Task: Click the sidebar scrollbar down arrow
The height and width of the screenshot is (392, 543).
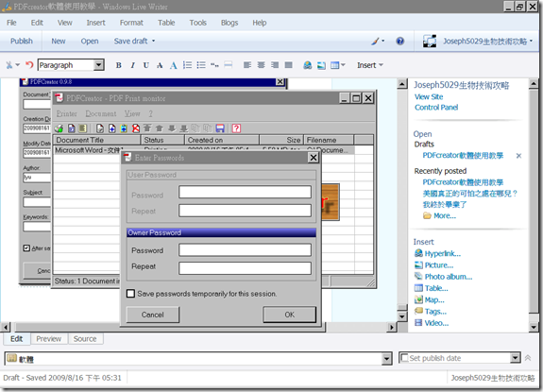Action: pos(534,327)
